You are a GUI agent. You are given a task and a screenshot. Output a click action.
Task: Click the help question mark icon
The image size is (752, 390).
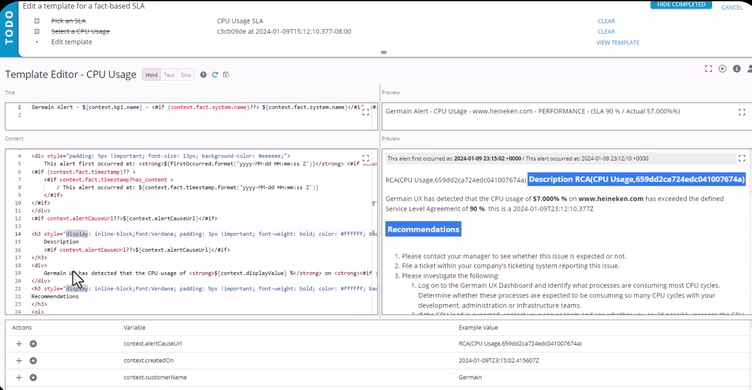tap(203, 75)
